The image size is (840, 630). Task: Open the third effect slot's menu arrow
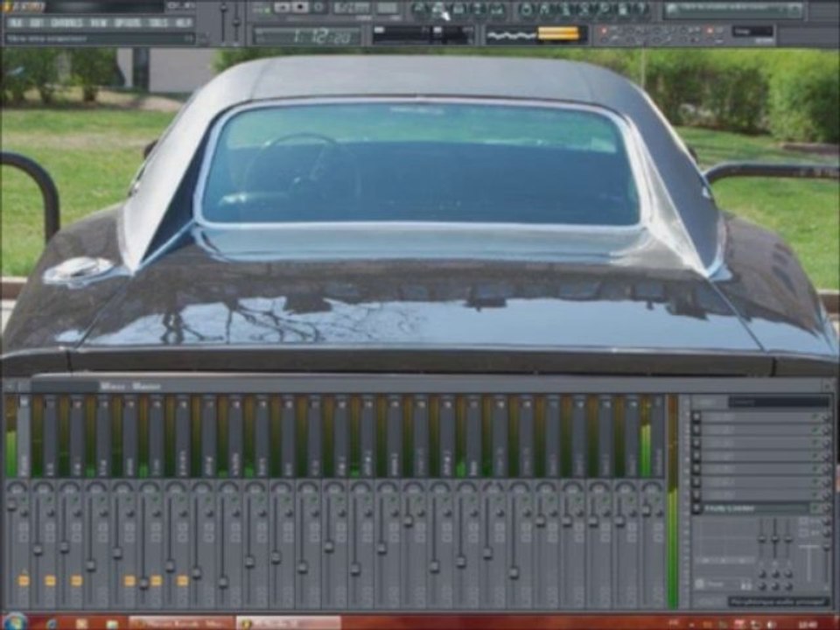696,443
